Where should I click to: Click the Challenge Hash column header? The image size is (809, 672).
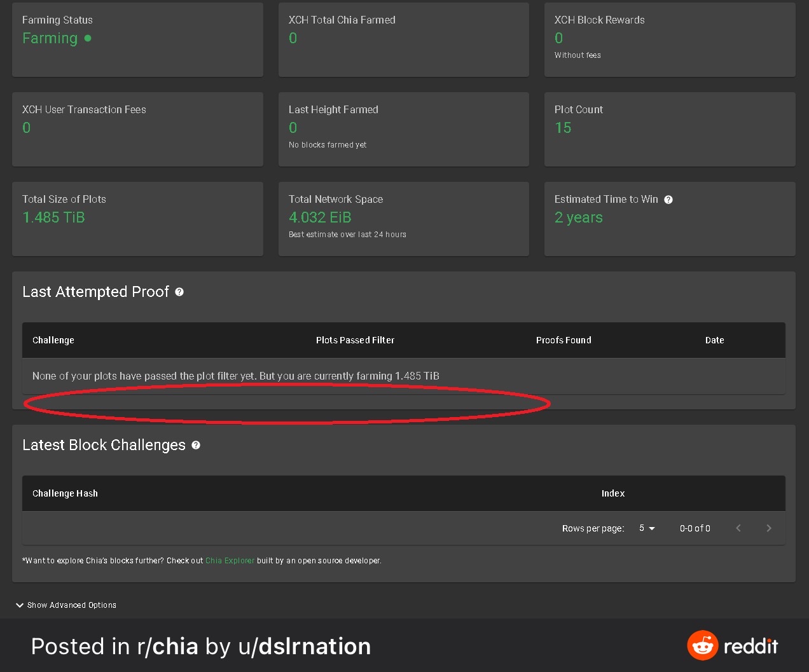point(65,493)
